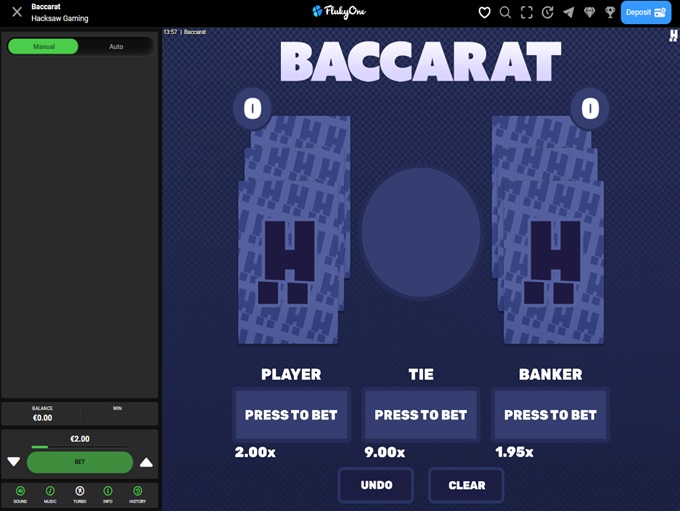Click the bet amount progress bar
Image resolution: width=680 pixels, height=511 pixels.
click(x=79, y=447)
